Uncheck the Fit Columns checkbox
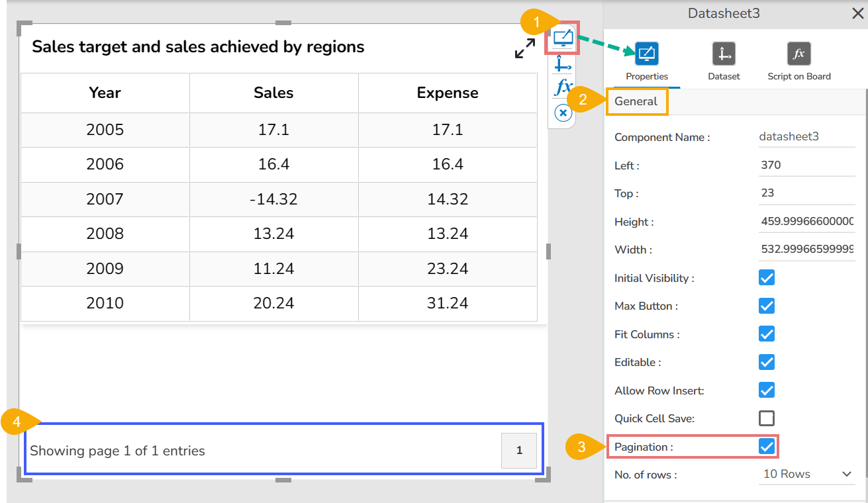Viewport: 868px width, 503px height. [767, 334]
